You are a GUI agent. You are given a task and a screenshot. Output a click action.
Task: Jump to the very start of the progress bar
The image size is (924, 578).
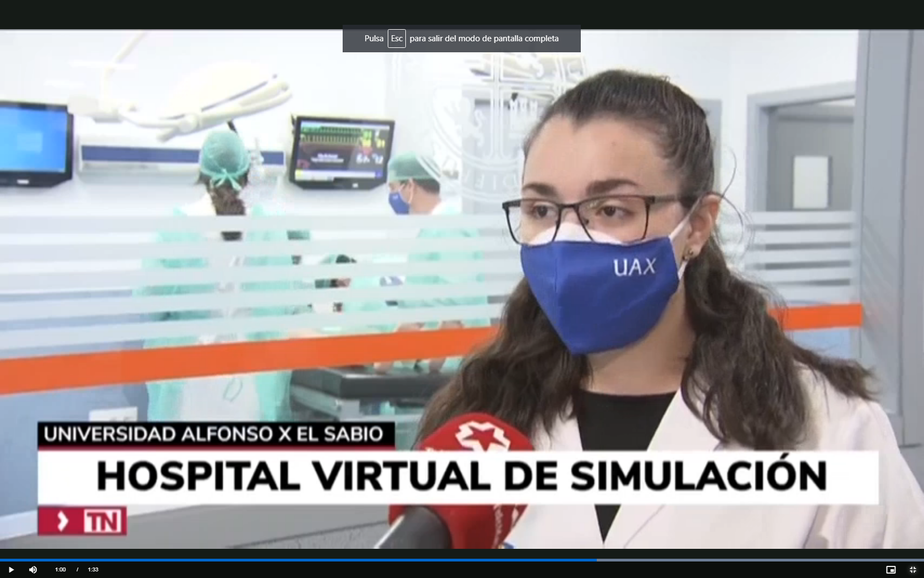pyautogui.click(x=2, y=560)
